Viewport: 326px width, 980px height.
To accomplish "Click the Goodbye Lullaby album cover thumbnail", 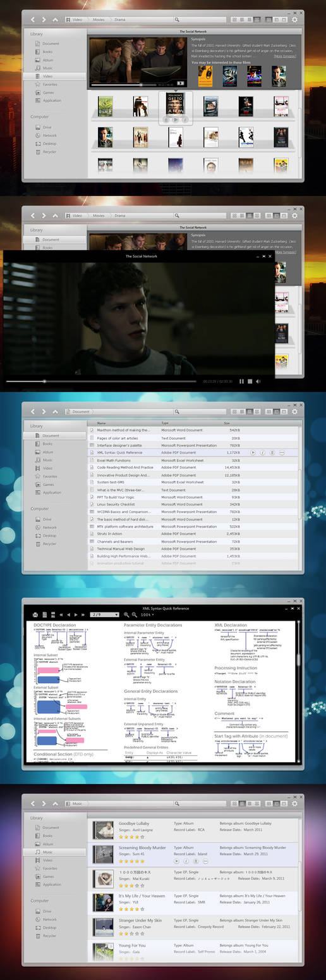I will [103, 829].
